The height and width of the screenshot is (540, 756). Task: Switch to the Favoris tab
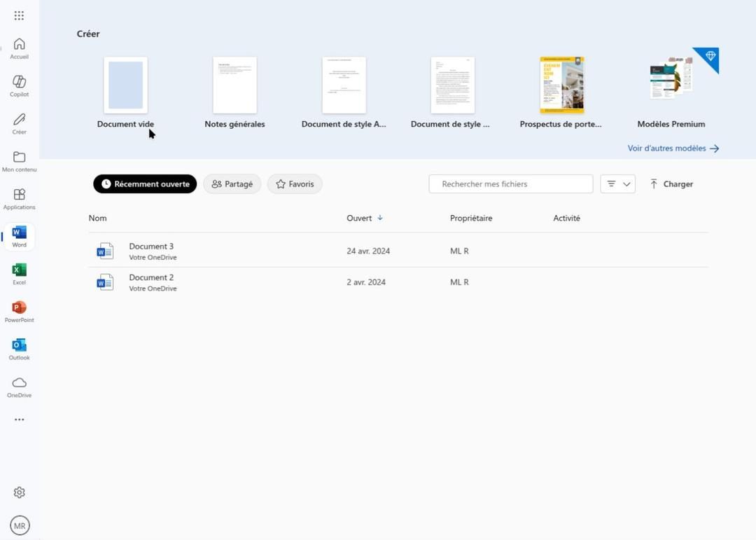pyautogui.click(x=295, y=184)
